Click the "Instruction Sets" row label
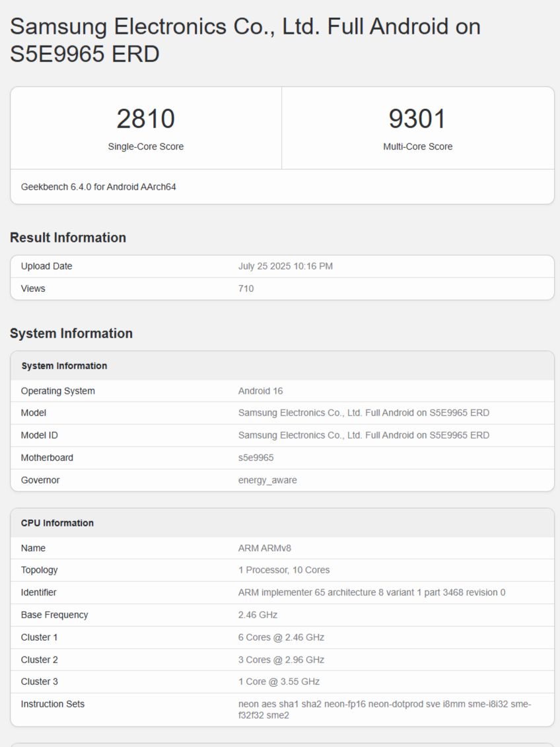The height and width of the screenshot is (747, 560). 53,704
